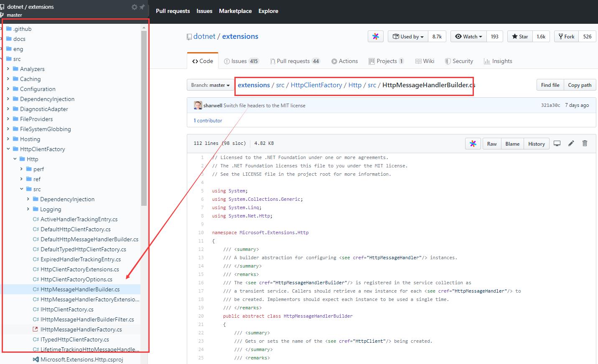Click sharwell's avatar in commit bar

(x=198, y=105)
